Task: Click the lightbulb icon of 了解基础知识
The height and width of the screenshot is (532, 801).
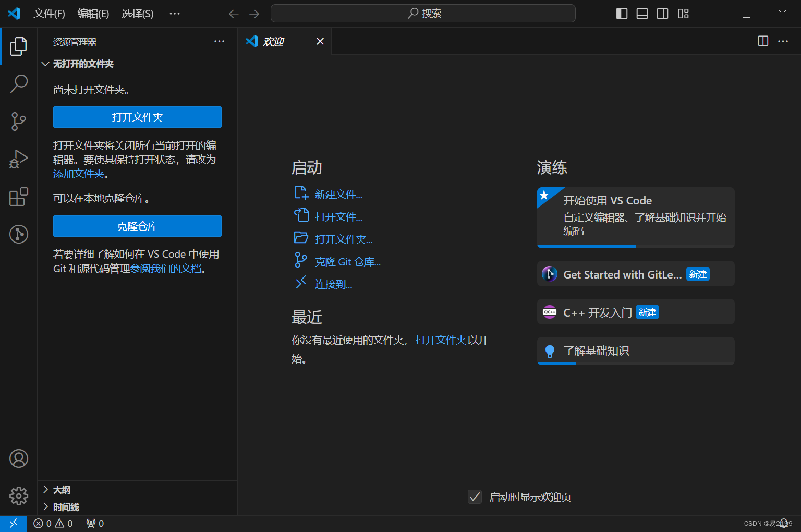Action: coord(550,352)
